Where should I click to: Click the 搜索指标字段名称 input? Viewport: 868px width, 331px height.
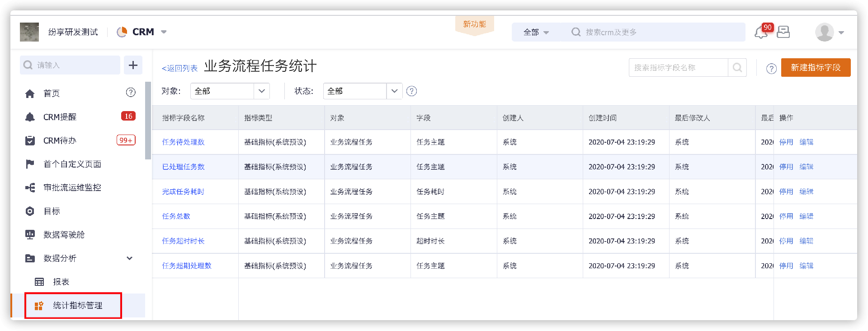pos(678,67)
